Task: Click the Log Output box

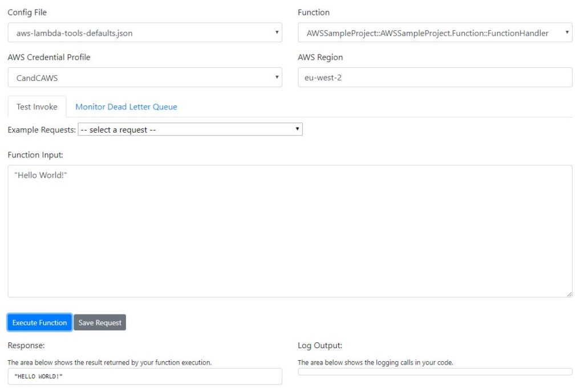Action: (435, 372)
